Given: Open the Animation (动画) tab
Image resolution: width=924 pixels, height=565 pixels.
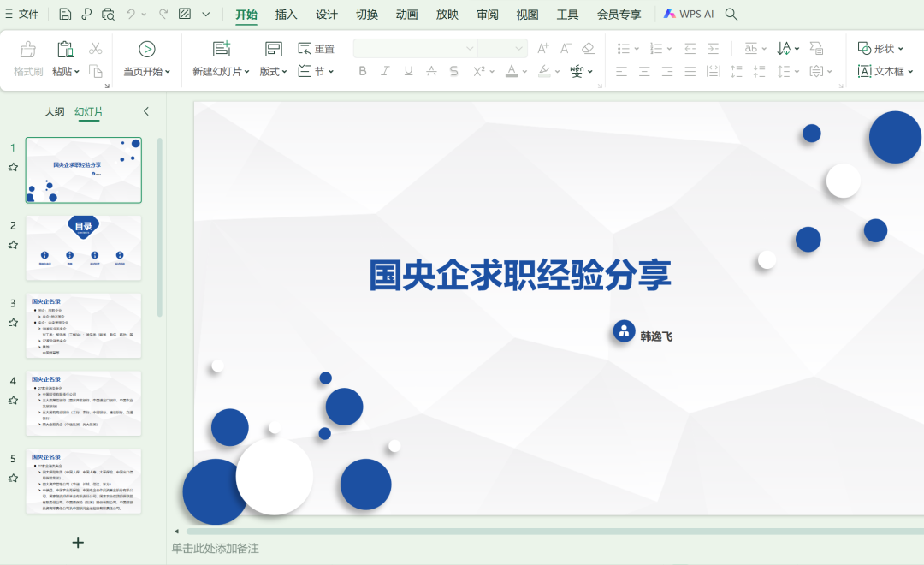Looking at the screenshot, I should point(407,15).
